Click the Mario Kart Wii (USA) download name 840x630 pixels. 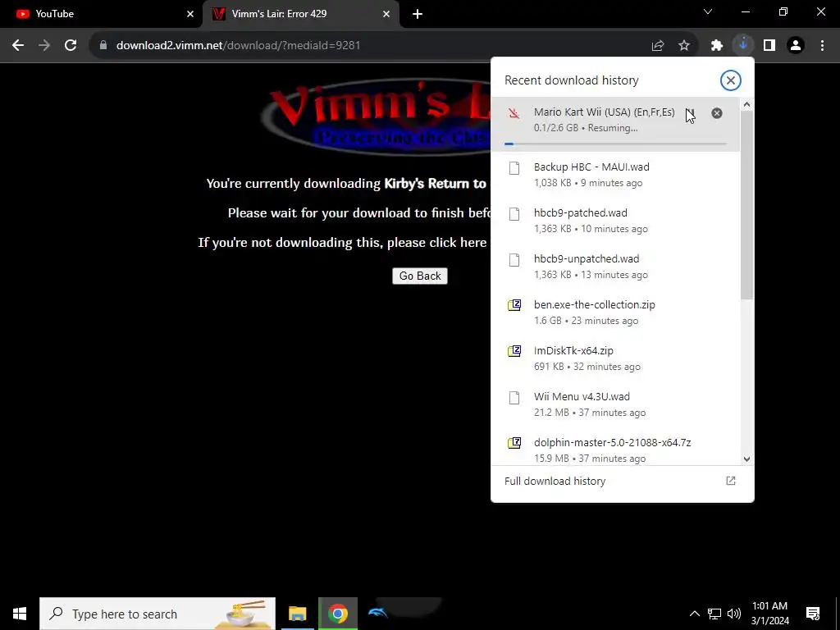pyautogui.click(x=605, y=112)
